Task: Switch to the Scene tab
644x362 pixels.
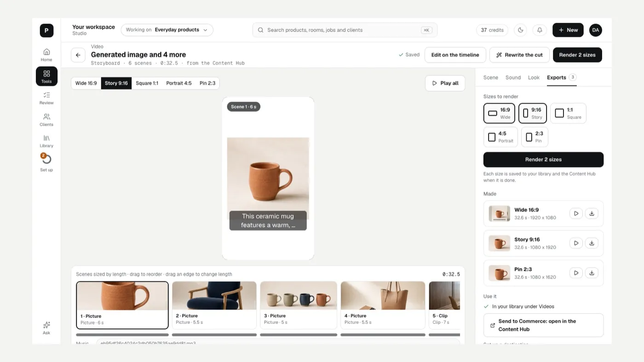Action: coord(491,77)
